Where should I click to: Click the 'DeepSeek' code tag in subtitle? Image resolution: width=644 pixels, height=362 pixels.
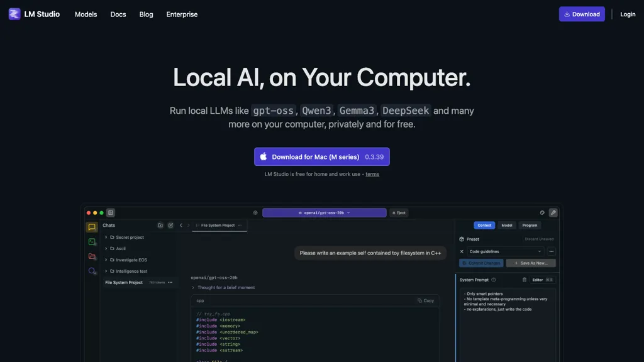click(x=406, y=111)
